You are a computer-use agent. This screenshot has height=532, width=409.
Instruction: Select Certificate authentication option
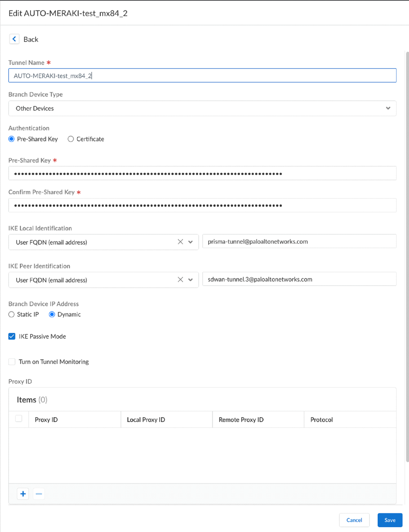[71, 139]
